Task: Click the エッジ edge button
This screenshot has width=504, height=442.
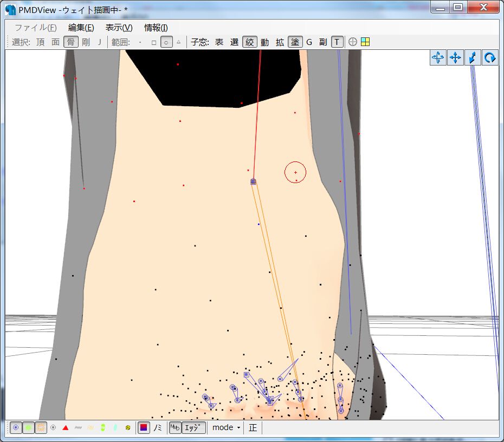Action: click(x=193, y=427)
